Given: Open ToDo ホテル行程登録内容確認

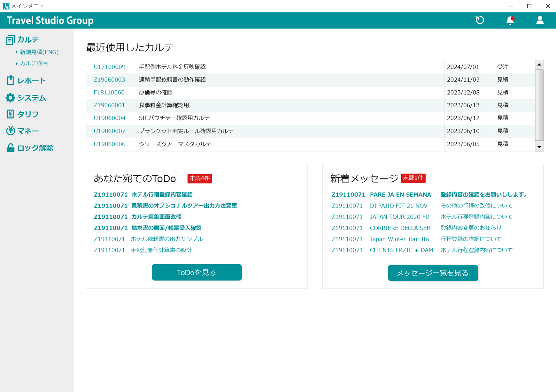Looking at the screenshot, I should (x=162, y=195).
